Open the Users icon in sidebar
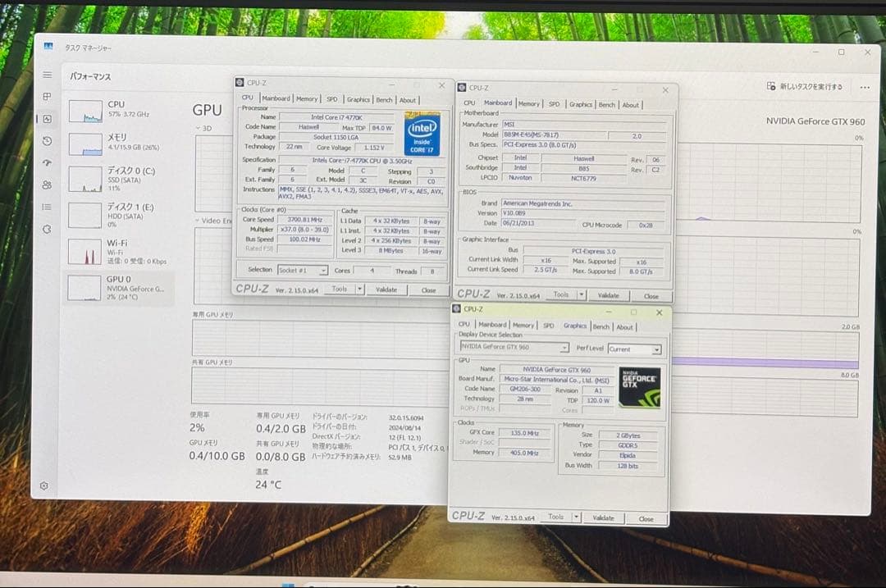886x588 pixels. (x=48, y=185)
